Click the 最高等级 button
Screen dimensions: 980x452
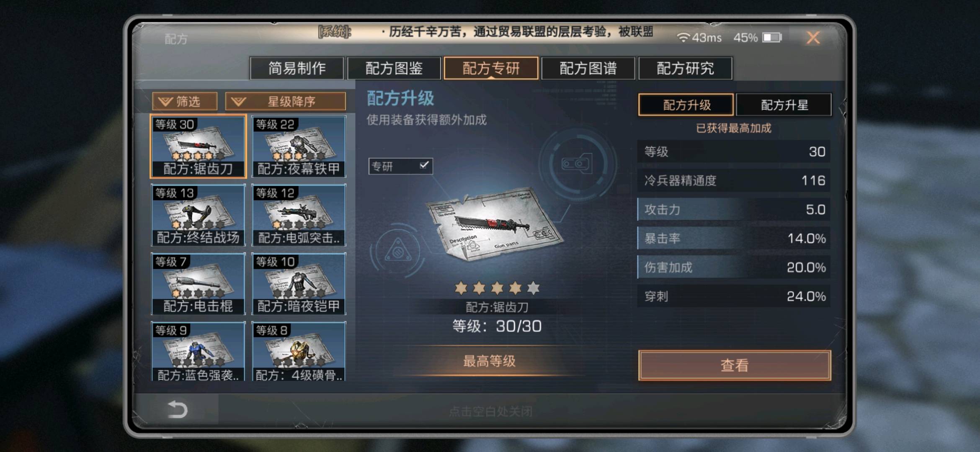pyautogui.click(x=489, y=361)
